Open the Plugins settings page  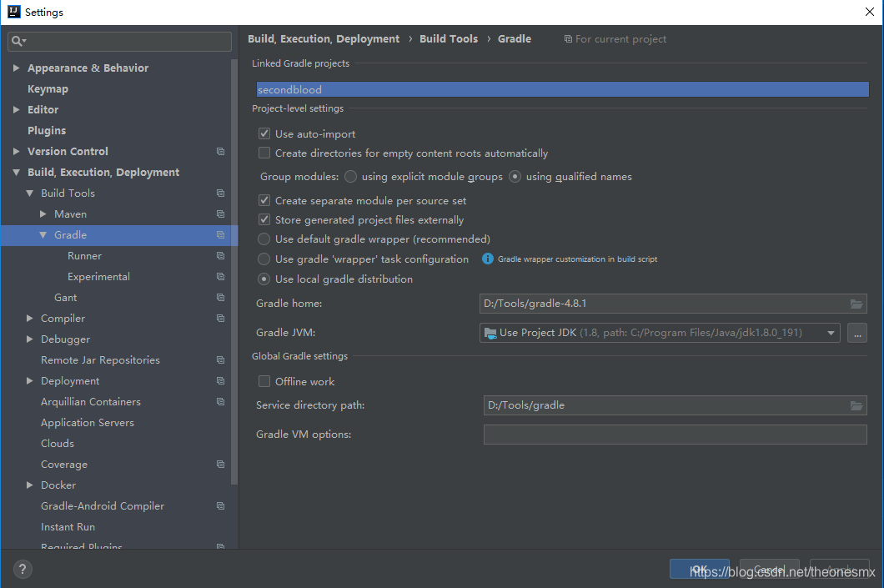pos(47,131)
